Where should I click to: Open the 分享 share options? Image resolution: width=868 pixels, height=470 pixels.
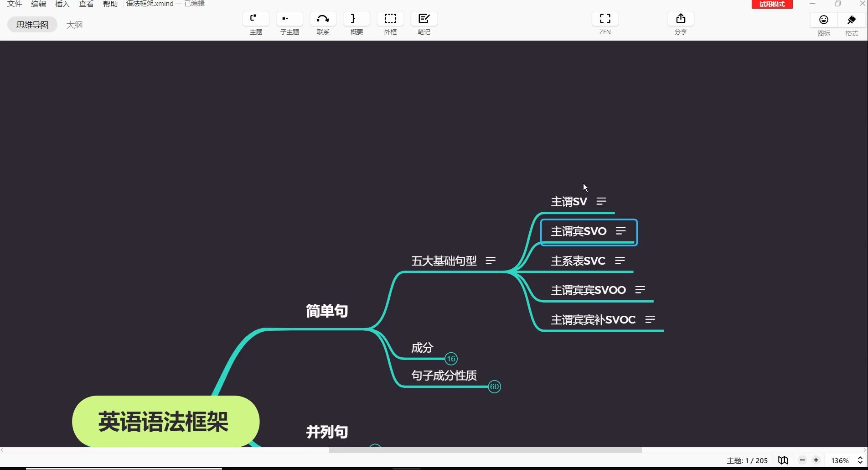681,19
